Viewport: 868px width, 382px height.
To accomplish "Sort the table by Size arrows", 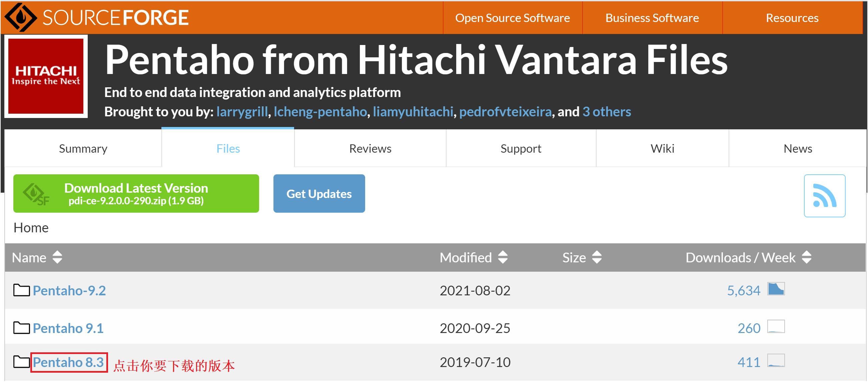I will (597, 257).
